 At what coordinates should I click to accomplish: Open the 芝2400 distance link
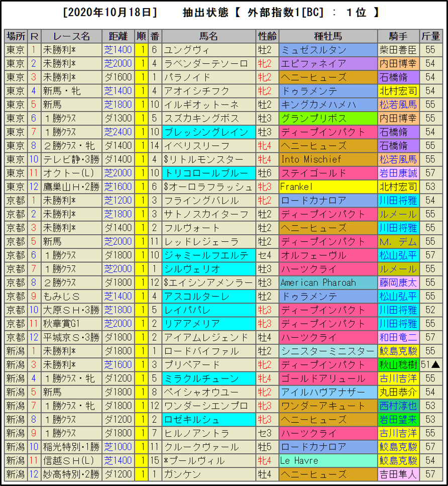click(x=118, y=132)
